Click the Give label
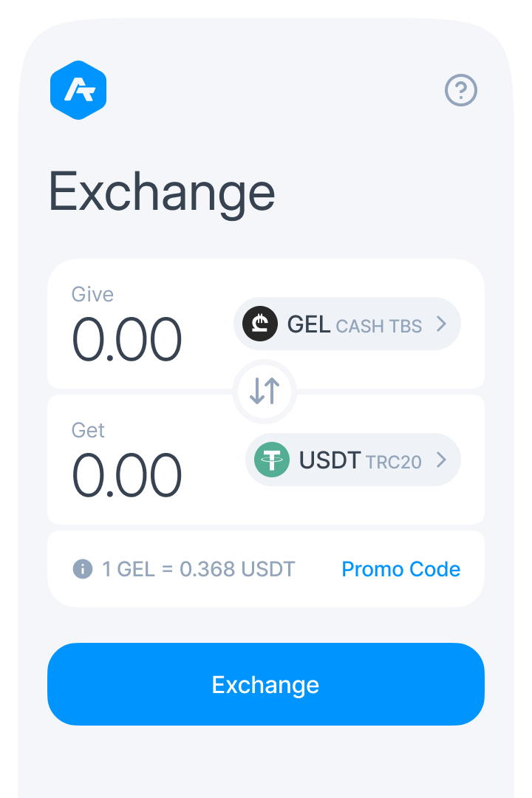532x798 pixels. [92, 294]
